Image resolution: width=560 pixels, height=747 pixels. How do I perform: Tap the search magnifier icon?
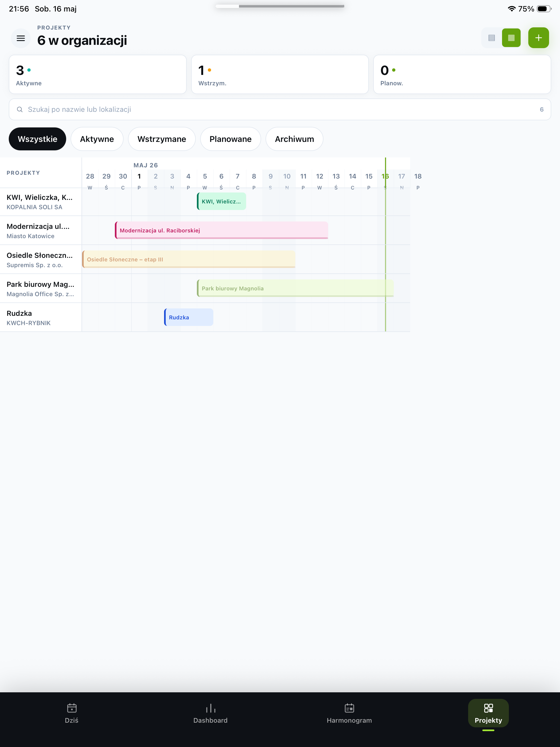pyautogui.click(x=20, y=109)
